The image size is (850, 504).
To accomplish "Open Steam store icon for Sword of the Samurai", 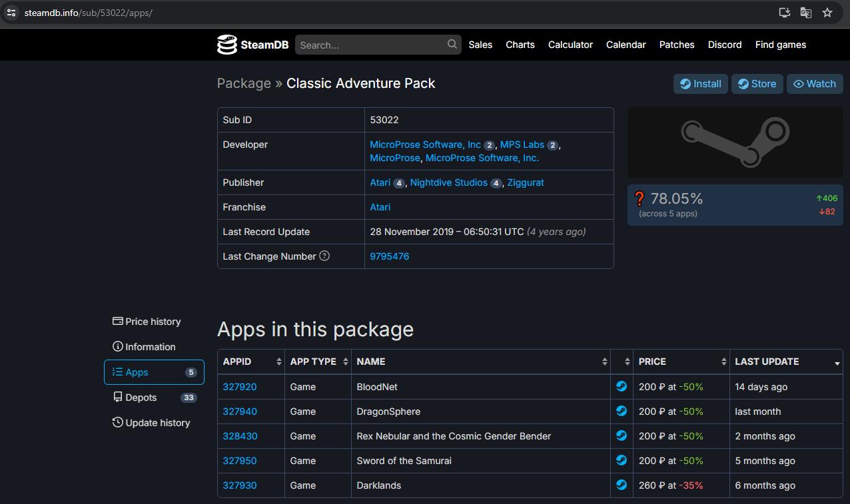I will pos(622,460).
